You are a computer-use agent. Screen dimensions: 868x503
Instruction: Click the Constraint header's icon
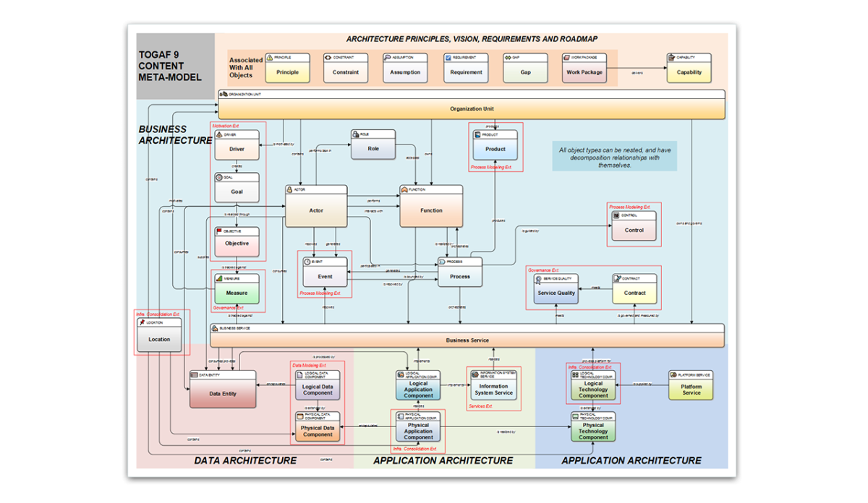[328, 57]
